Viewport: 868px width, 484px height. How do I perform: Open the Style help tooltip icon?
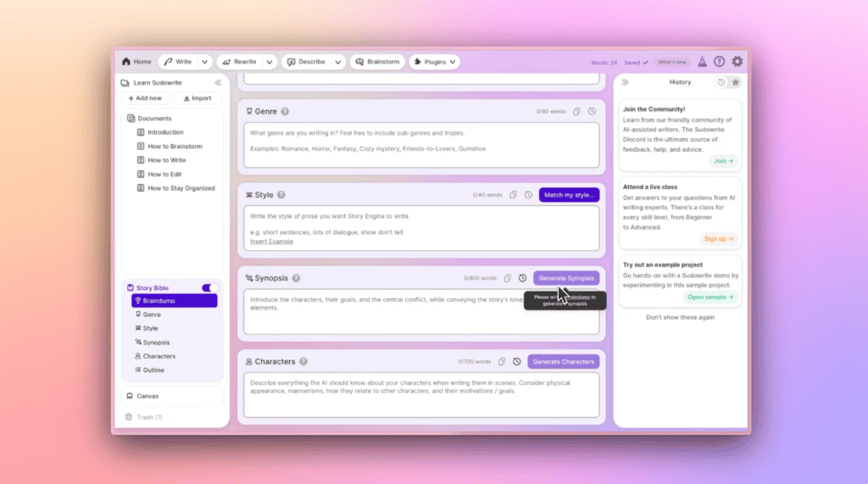(281, 195)
